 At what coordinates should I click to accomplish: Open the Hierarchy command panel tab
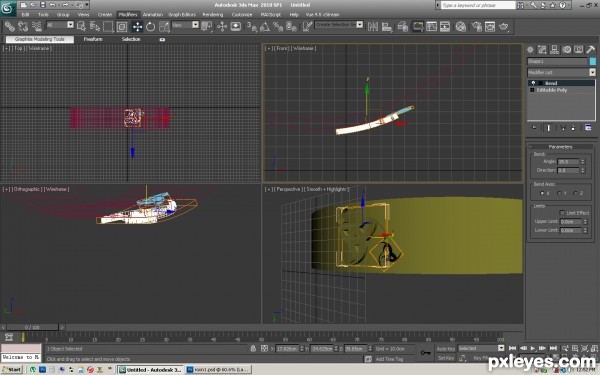(x=554, y=49)
